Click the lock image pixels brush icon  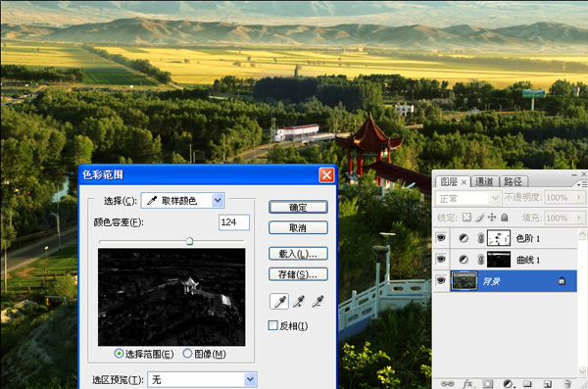click(x=479, y=218)
